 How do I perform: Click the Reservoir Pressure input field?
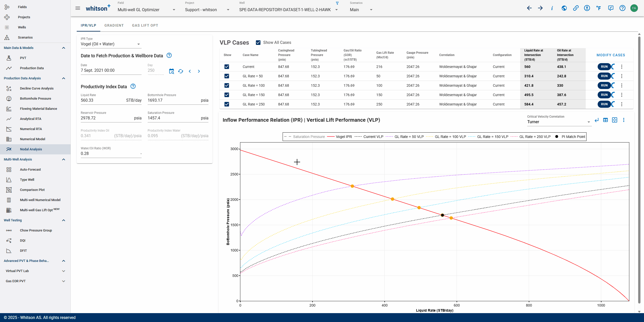coord(111,118)
